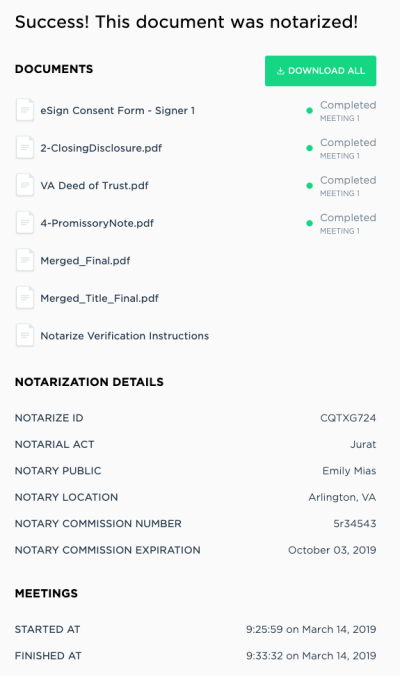Open eSign Consent Form - Signer 1 link

pos(118,111)
